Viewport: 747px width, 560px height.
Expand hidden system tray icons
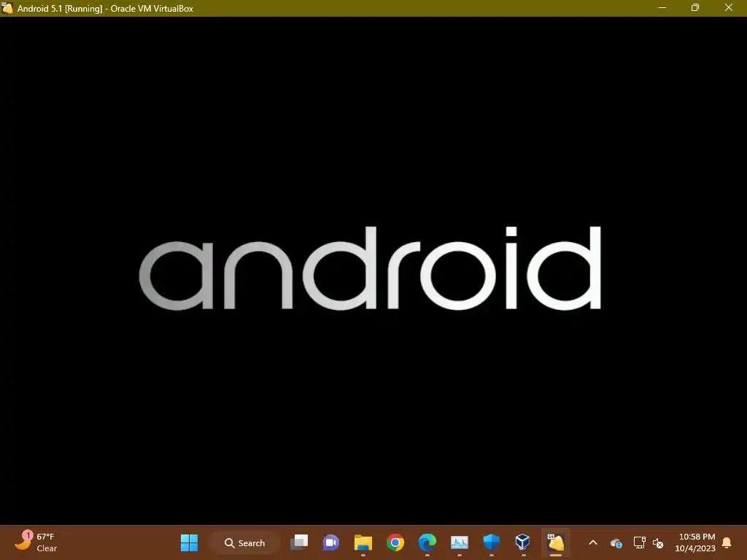point(593,542)
